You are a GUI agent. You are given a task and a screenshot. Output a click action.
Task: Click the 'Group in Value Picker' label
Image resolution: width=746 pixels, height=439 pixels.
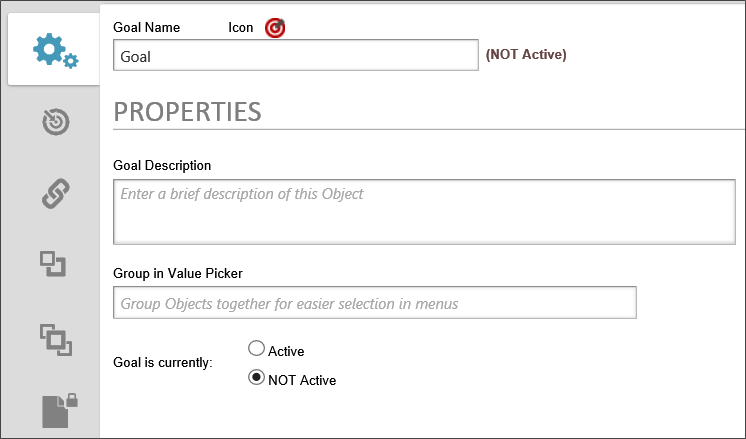click(x=178, y=271)
